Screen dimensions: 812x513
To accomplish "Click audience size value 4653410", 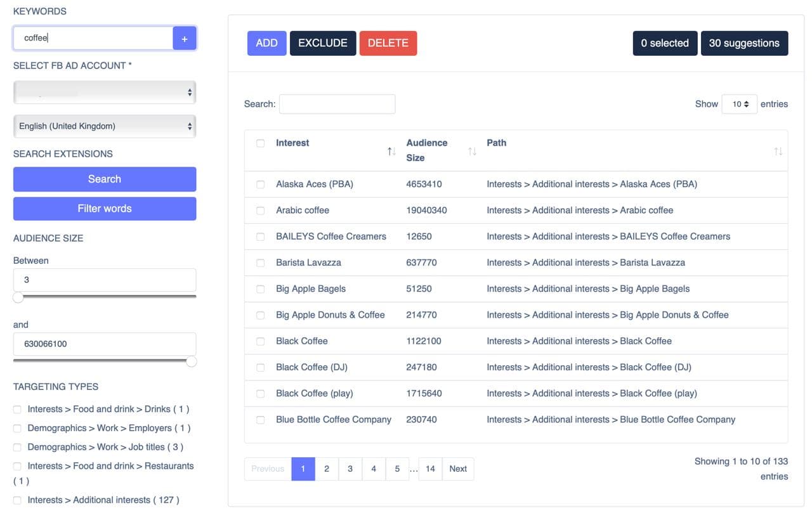I will [424, 185].
